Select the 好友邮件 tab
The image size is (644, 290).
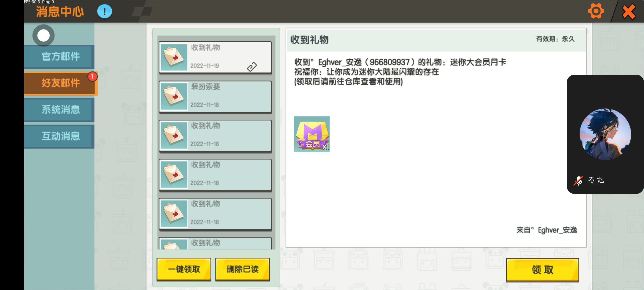tap(60, 83)
